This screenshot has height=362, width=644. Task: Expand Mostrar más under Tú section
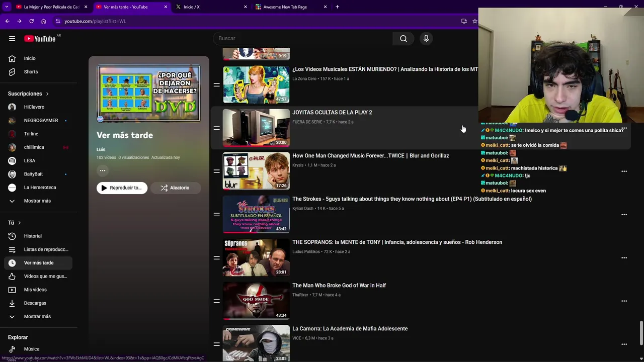pyautogui.click(x=38, y=317)
